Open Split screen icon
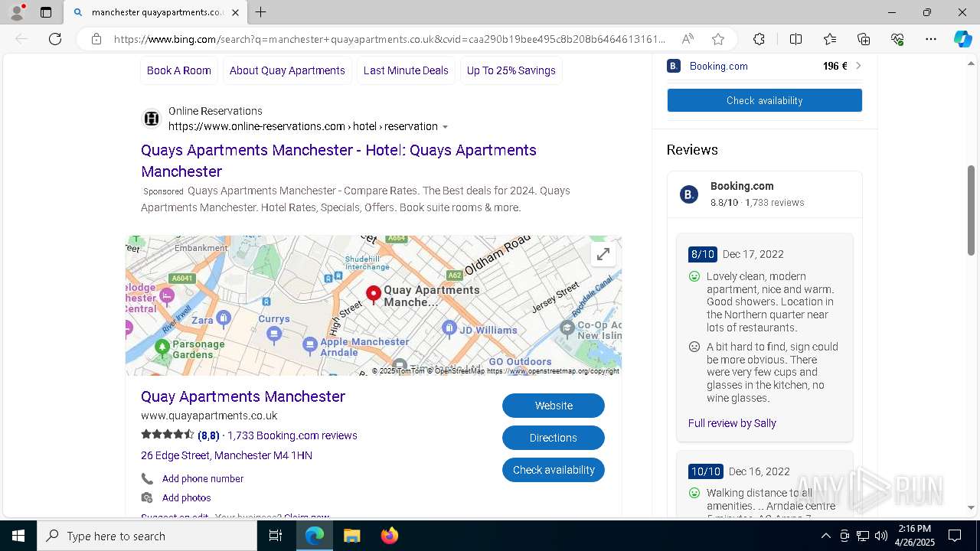 [795, 39]
